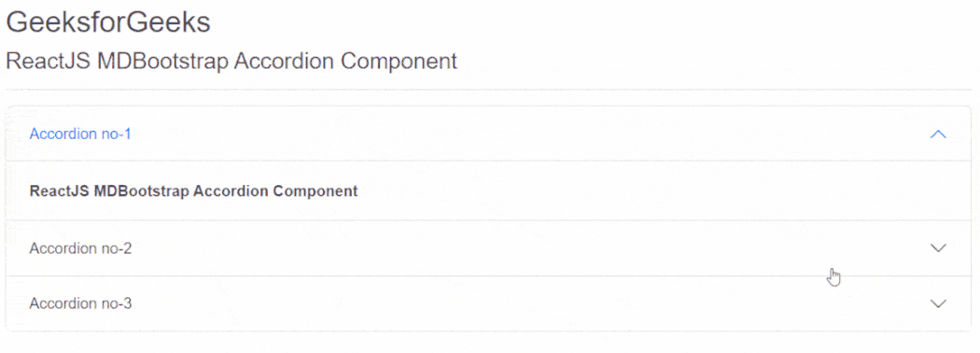Click the down chevron on Accordion no-3
980x353 pixels.
pos(938,304)
